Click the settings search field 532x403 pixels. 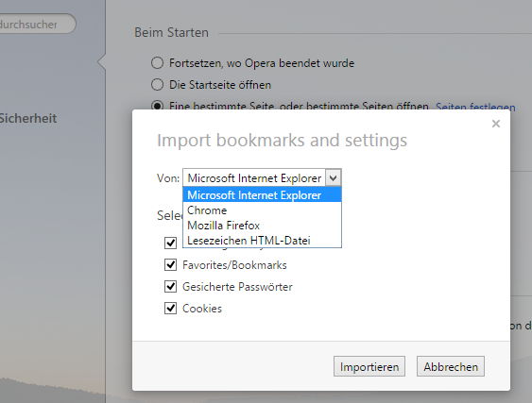[36, 24]
